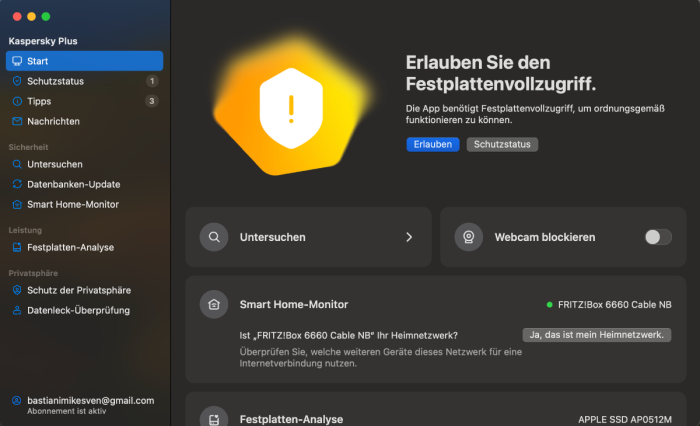
Task: Select Datenbanken-Update in sidebar
Action: 84,184
